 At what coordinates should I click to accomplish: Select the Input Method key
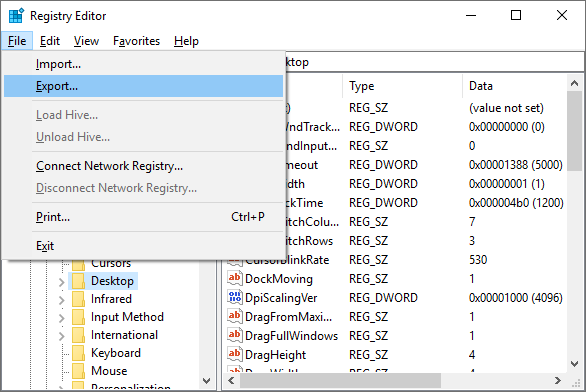127,317
